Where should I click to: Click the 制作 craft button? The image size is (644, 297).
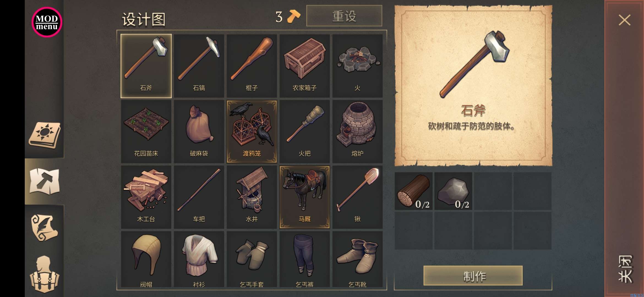tap(473, 276)
